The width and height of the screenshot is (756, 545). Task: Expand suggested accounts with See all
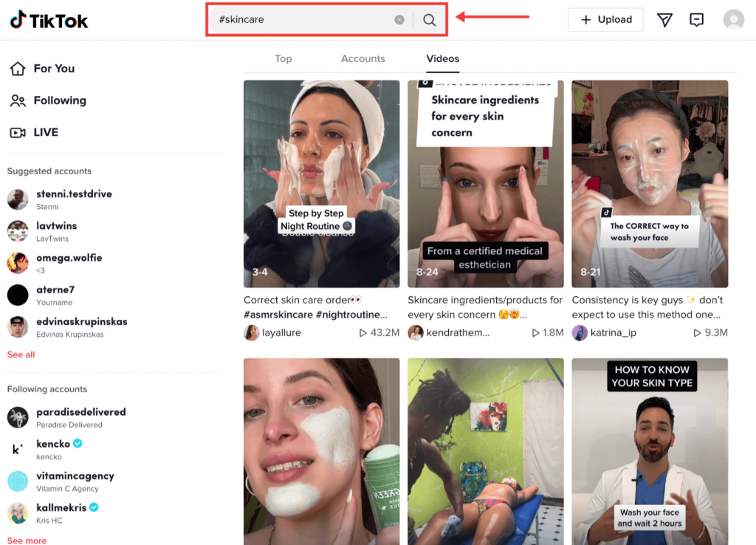21,354
